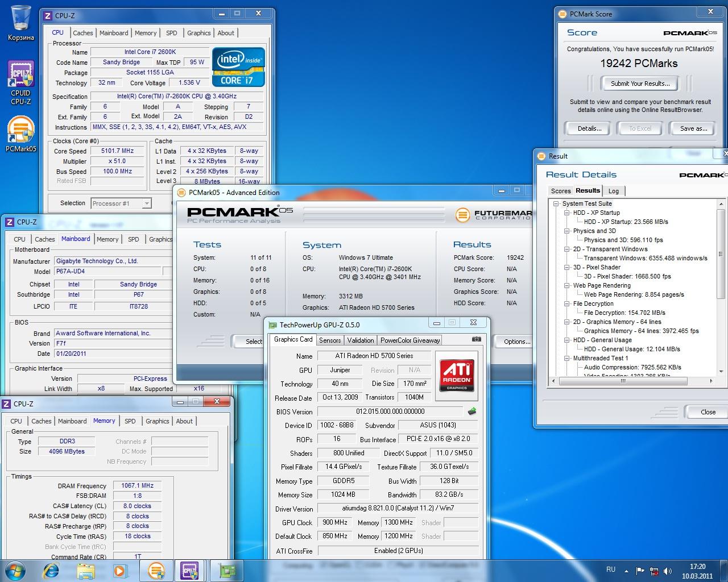Screen dimensions: 728x582
Task: Switch to Caches tab in top CPU-Z window
Action: [83, 33]
